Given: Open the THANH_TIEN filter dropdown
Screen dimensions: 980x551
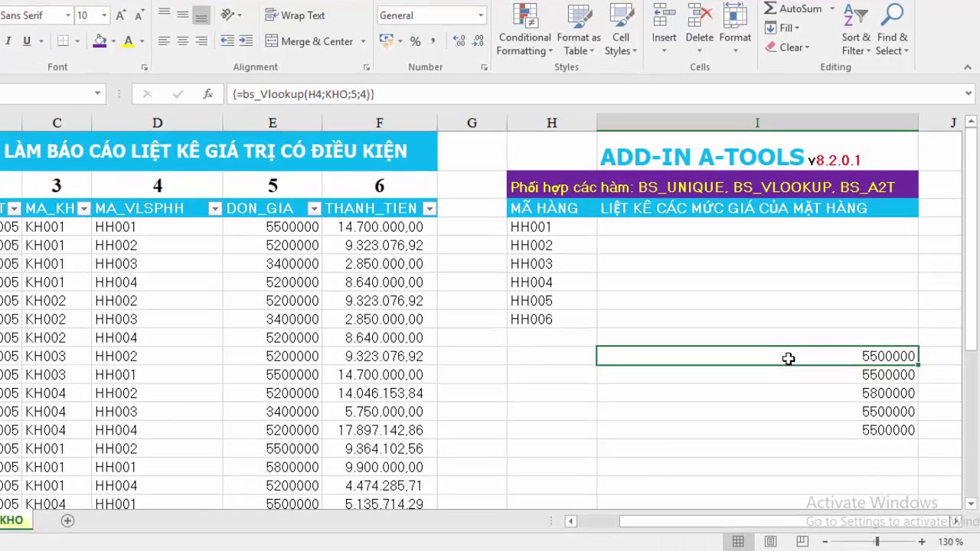Looking at the screenshot, I should coord(429,208).
